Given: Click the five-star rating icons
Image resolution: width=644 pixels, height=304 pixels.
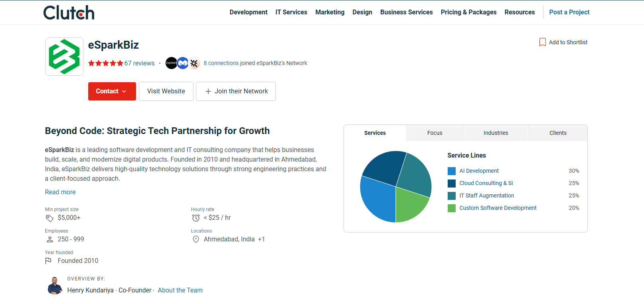Looking at the screenshot, I should point(106,63).
